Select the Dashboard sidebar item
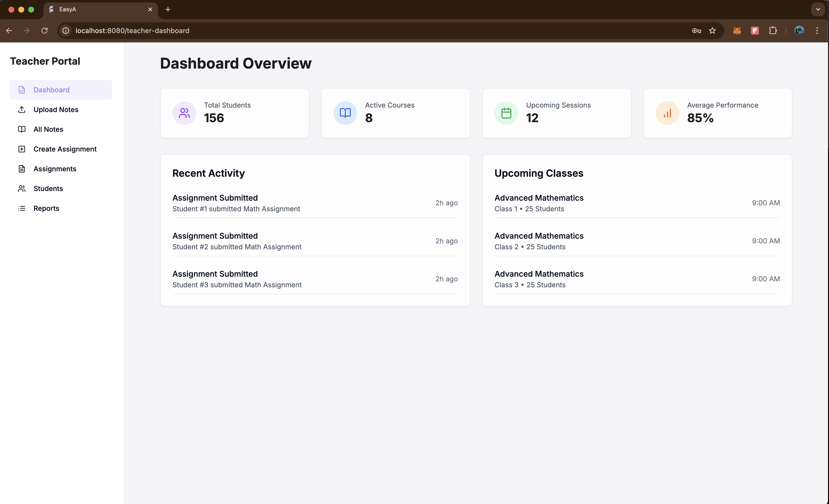This screenshot has width=829, height=504. click(51, 90)
